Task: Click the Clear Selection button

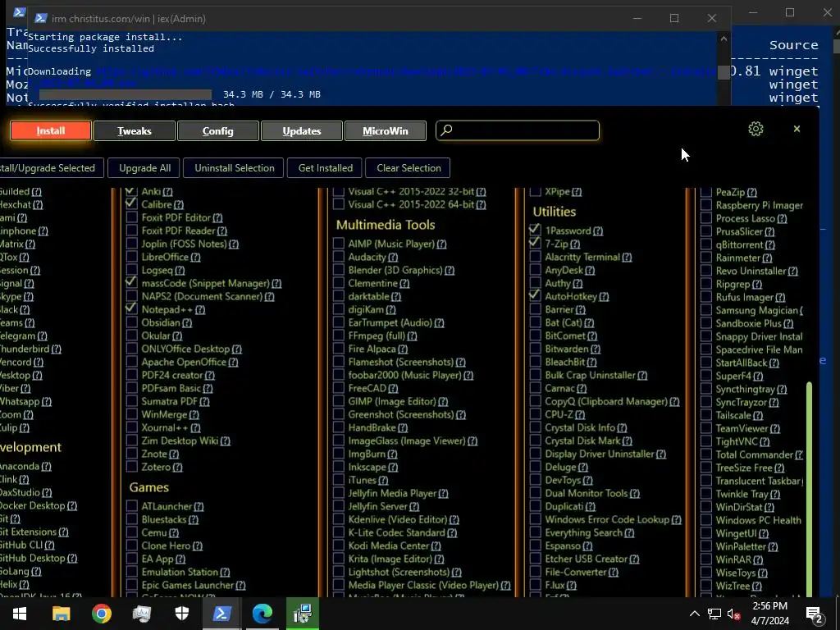Action: 409,167
